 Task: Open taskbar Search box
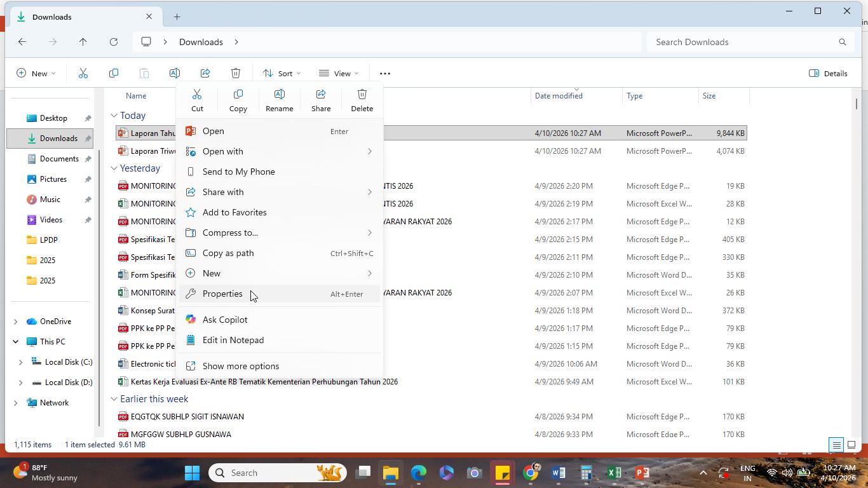(x=278, y=473)
